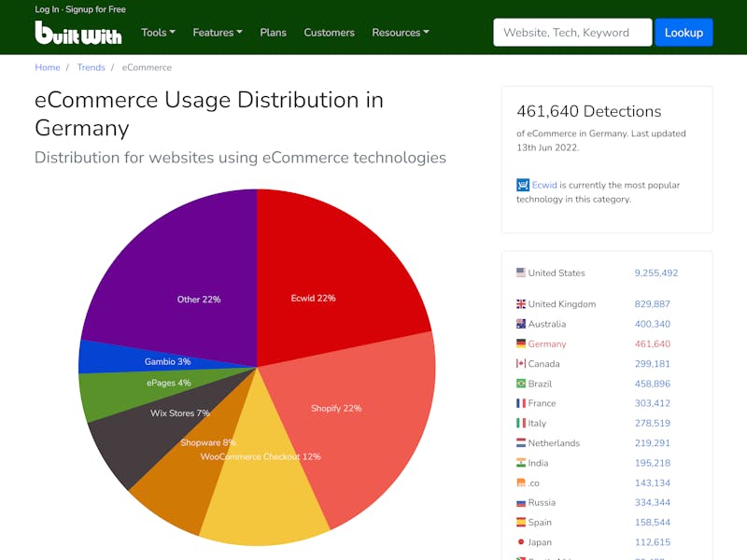Click Signup for Free link

[x=96, y=9]
